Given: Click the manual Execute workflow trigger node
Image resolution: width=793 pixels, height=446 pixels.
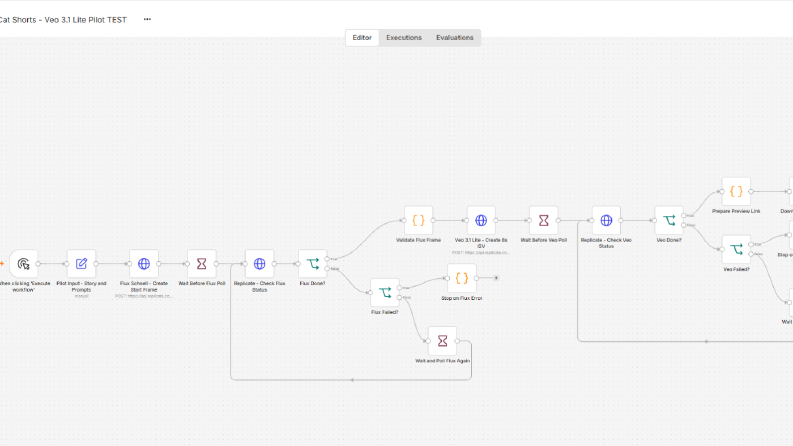Looking at the screenshot, I should coord(23,263).
